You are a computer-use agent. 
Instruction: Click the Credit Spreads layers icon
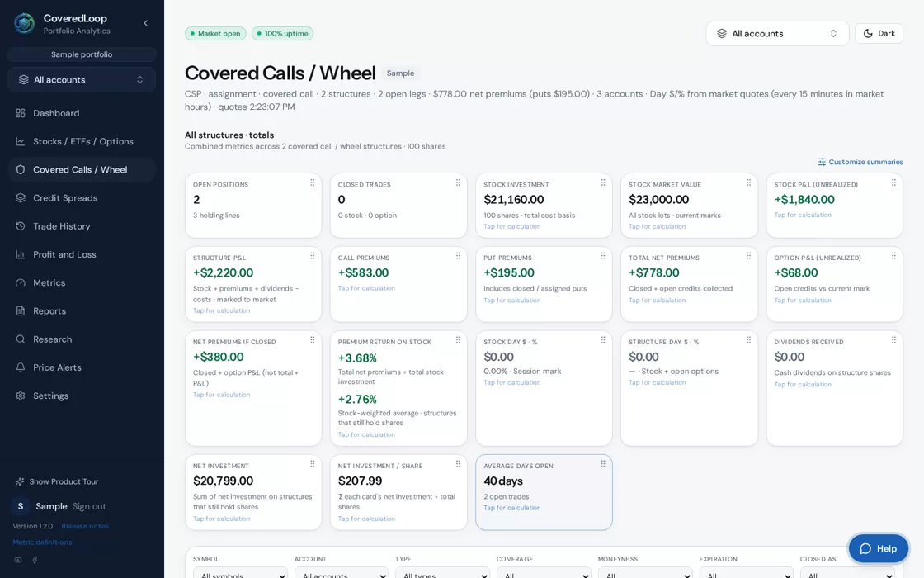(x=21, y=198)
